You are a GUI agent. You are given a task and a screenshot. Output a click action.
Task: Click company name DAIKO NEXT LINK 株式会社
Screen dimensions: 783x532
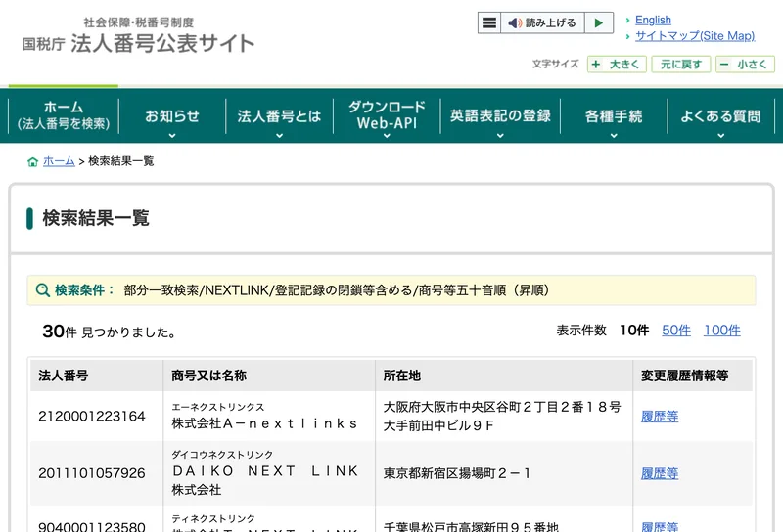click(x=264, y=480)
